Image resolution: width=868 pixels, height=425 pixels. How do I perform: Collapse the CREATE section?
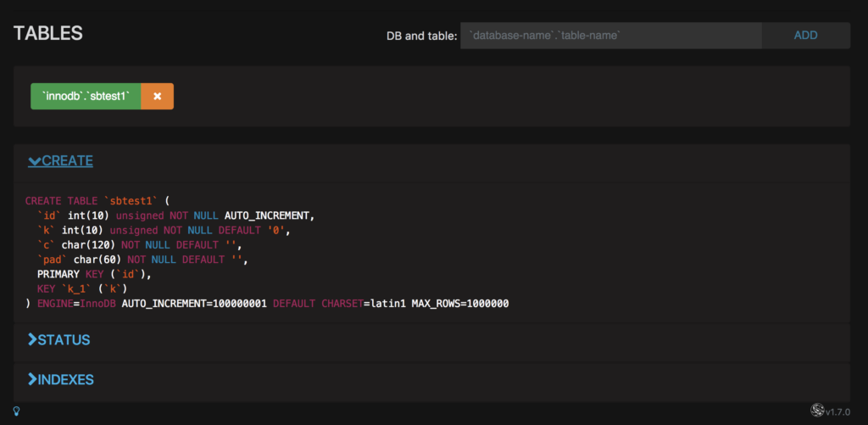(x=60, y=161)
